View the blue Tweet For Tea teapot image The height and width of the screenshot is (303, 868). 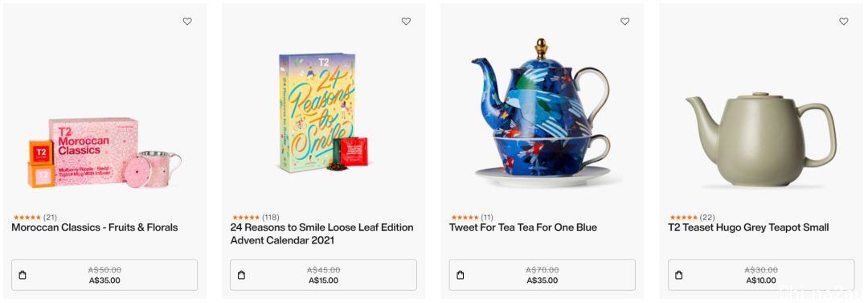[540, 113]
